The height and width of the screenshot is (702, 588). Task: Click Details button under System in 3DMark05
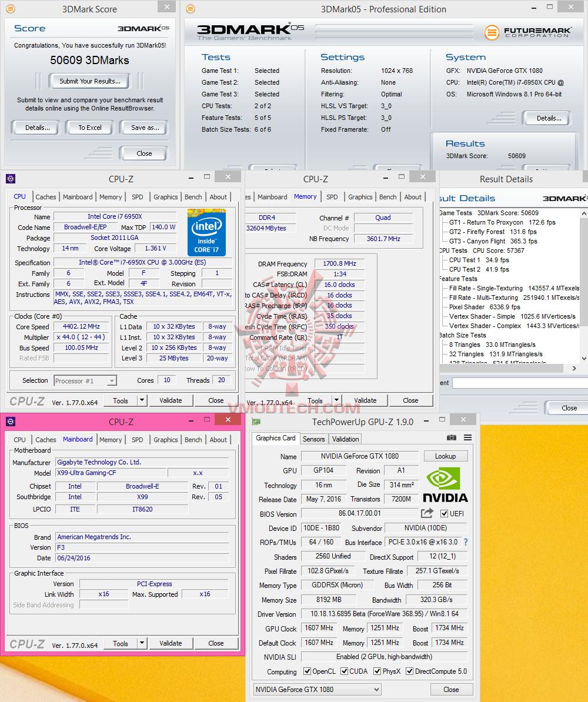point(549,118)
